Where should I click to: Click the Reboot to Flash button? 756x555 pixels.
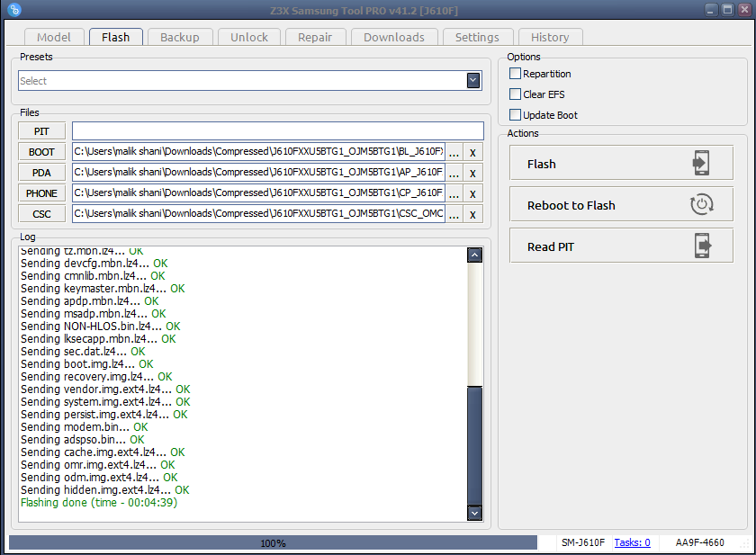click(x=622, y=205)
